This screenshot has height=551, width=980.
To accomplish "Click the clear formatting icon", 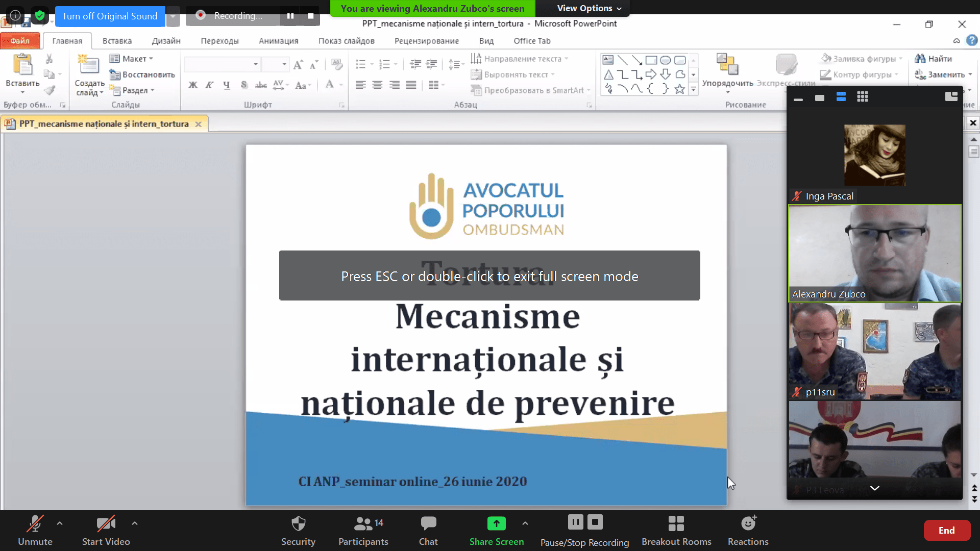I will (337, 64).
